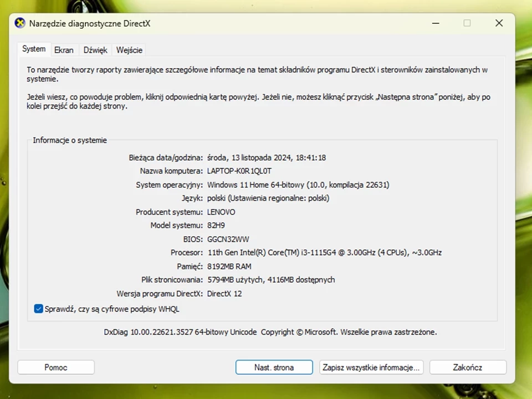532x399 pixels.
Task: Click the DxDiag 10.00.22621.3527 version line
Action: (x=270, y=332)
